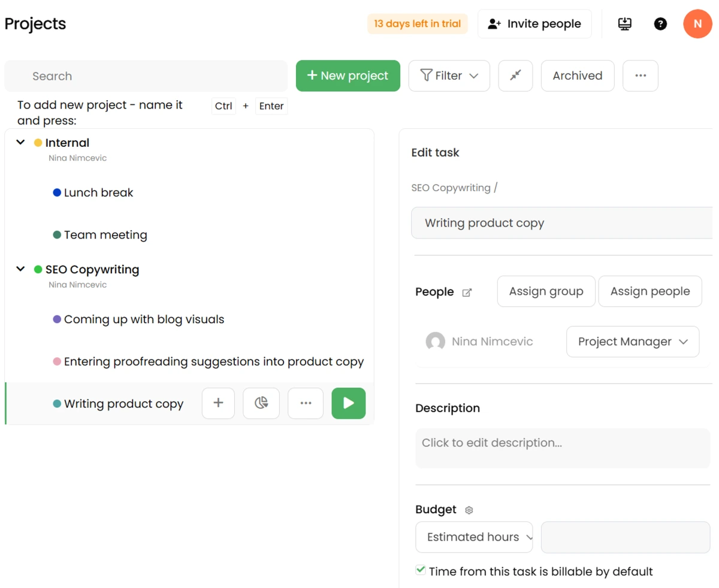Image resolution: width=719 pixels, height=588 pixels.
Task: Open the reports pie chart icon for Writing product copy
Action: coord(261,403)
